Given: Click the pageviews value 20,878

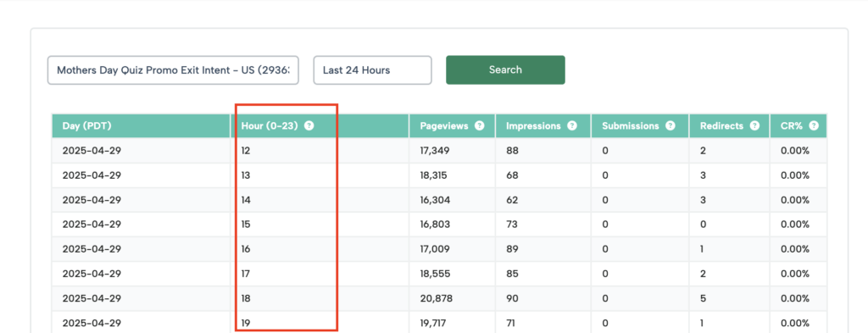Looking at the screenshot, I should click(x=437, y=299).
